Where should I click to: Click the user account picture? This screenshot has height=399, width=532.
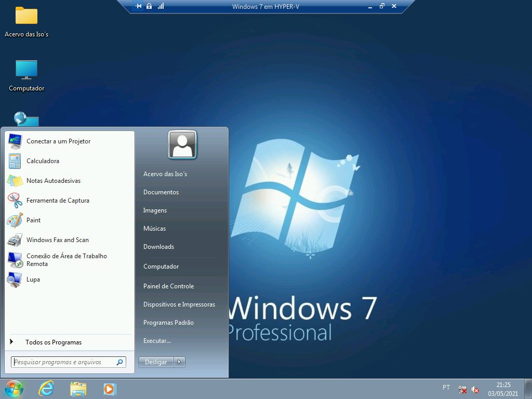click(x=182, y=144)
